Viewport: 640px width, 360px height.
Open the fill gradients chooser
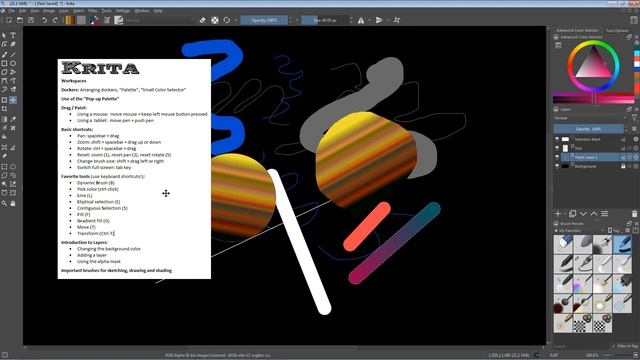tap(69, 20)
